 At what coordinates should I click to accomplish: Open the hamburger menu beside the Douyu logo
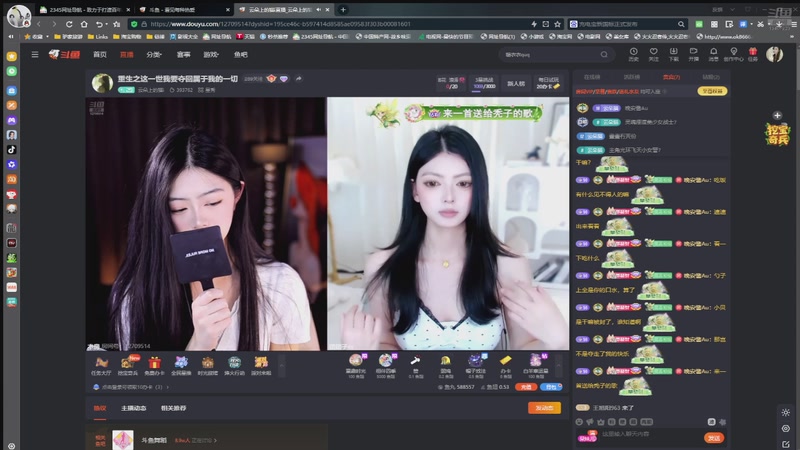[x=35, y=55]
